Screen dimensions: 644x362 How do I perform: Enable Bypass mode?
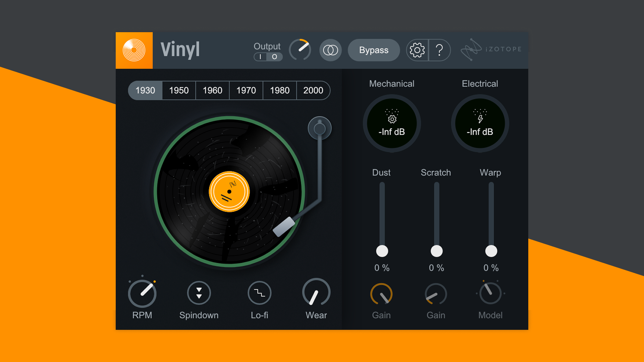(373, 50)
